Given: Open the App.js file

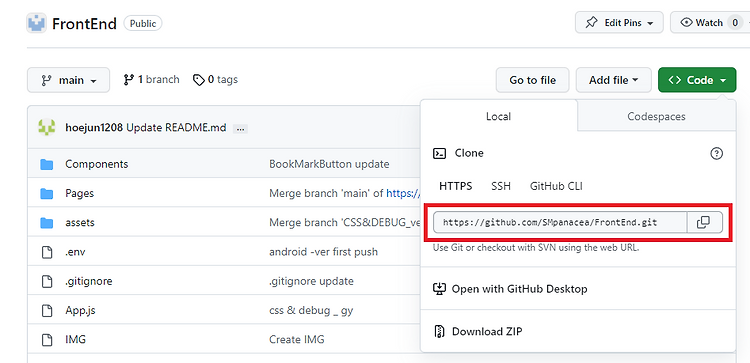Looking at the screenshot, I should point(80,310).
